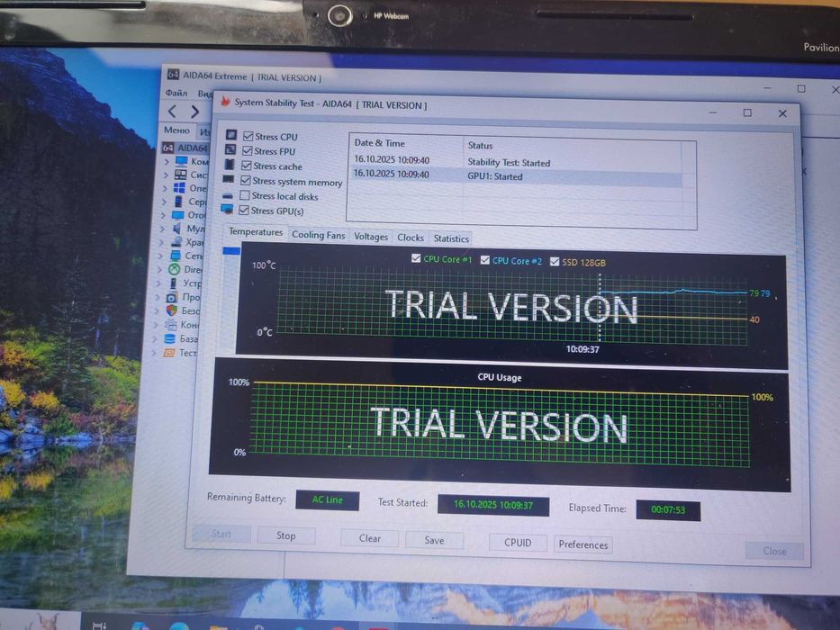The height and width of the screenshot is (630, 840).
Task: Click the AC Line battery indicator
Action: [x=328, y=499]
